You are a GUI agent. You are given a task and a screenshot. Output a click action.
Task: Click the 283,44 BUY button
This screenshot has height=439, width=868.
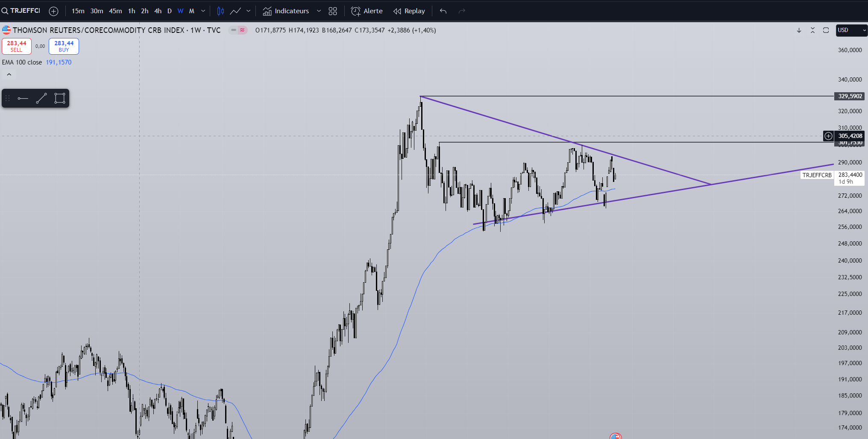[x=64, y=46]
